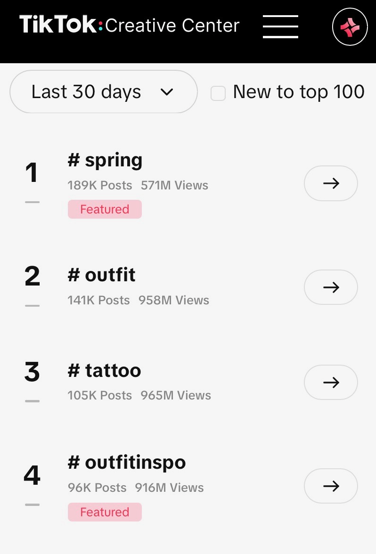Click the Featured badge under #outfitinspo
This screenshot has height=554, width=376.
105,512
